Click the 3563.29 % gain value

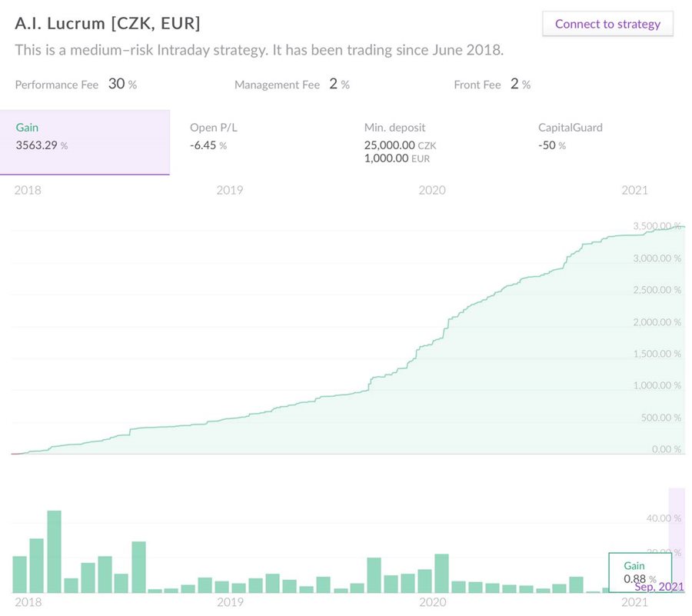42,145
